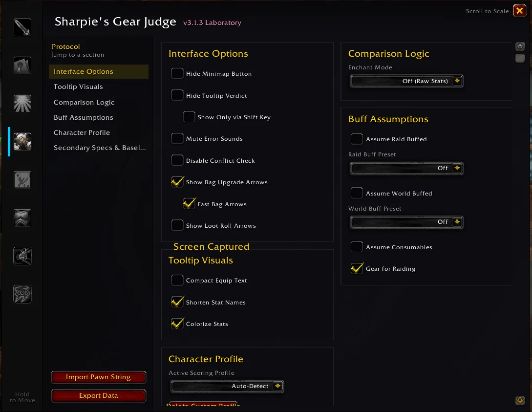
Task: Click the 'Raid Buff Preset' label
Action: (372, 154)
